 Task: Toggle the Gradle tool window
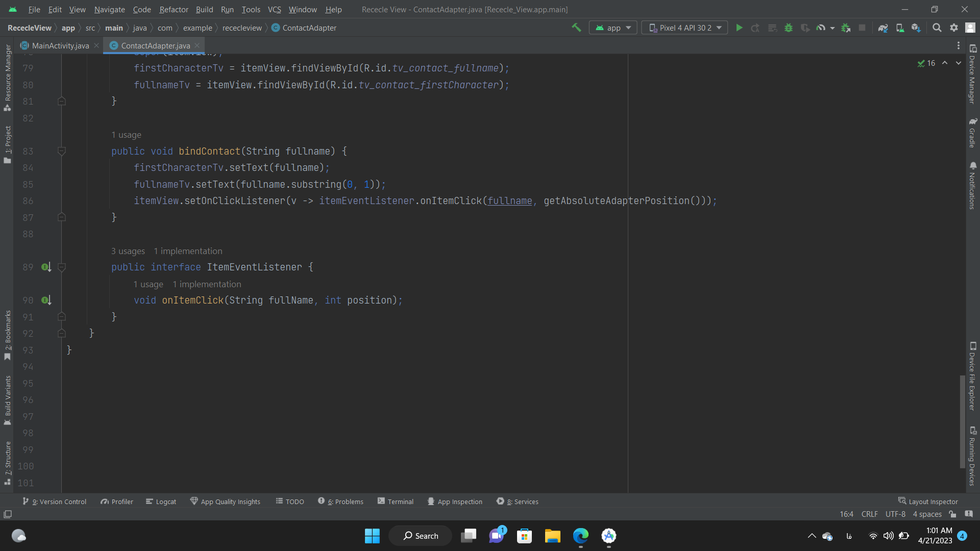pyautogui.click(x=973, y=132)
